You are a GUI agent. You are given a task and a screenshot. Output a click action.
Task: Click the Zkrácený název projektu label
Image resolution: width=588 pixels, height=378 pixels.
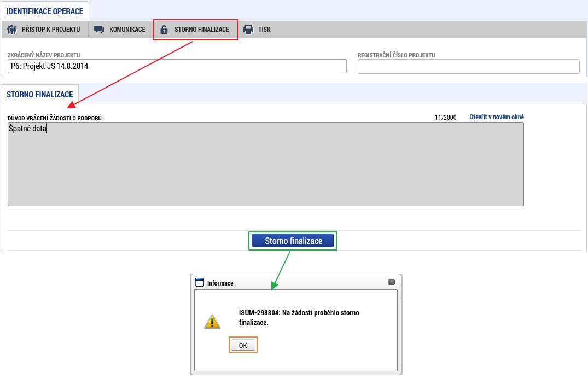[44, 55]
